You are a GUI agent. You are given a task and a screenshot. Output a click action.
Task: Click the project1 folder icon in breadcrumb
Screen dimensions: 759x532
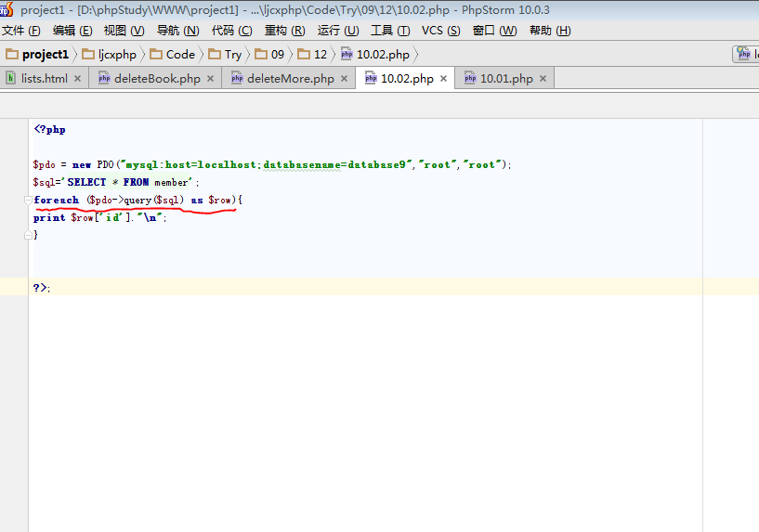pos(12,54)
